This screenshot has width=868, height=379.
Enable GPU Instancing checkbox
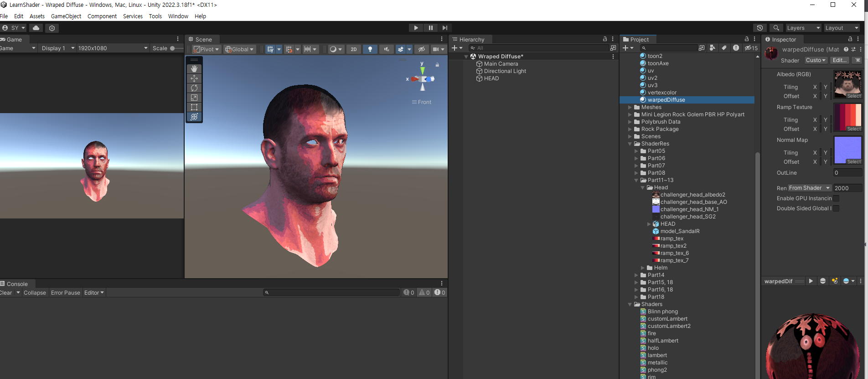click(836, 198)
